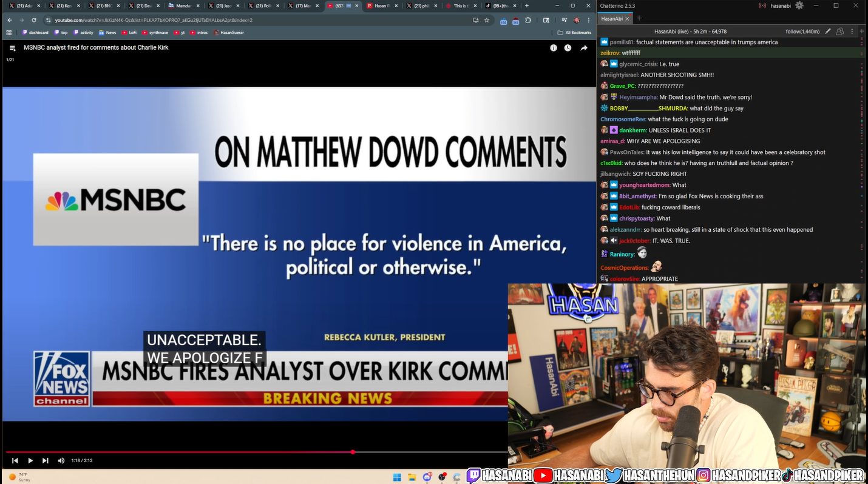Open Chatterino settings gear
This screenshot has width=868, height=484.
pyautogui.click(x=799, y=5)
